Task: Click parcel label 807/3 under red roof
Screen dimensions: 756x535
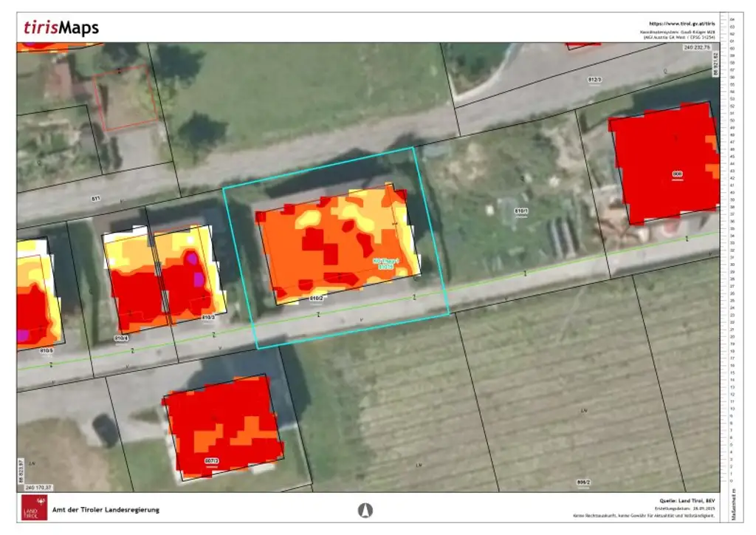Action: coord(211,460)
